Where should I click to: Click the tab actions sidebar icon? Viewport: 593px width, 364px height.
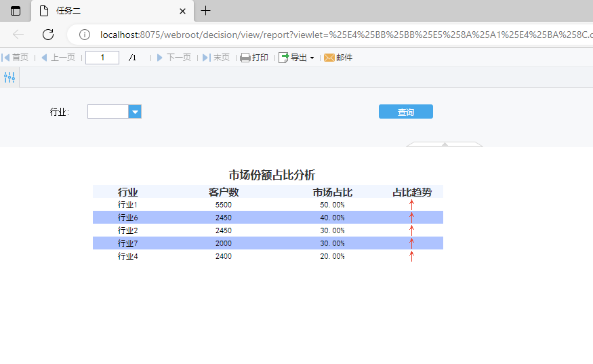coord(16,11)
